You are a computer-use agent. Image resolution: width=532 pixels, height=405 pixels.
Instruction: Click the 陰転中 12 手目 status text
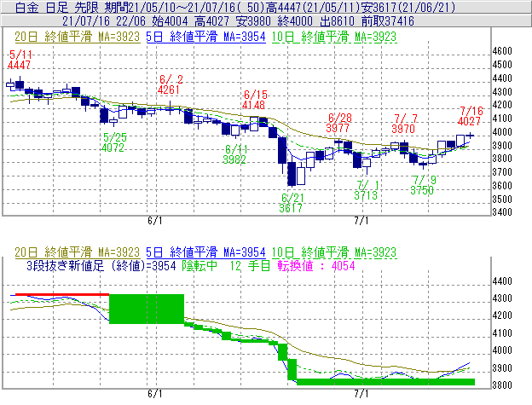pyautogui.click(x=226, y=265)
